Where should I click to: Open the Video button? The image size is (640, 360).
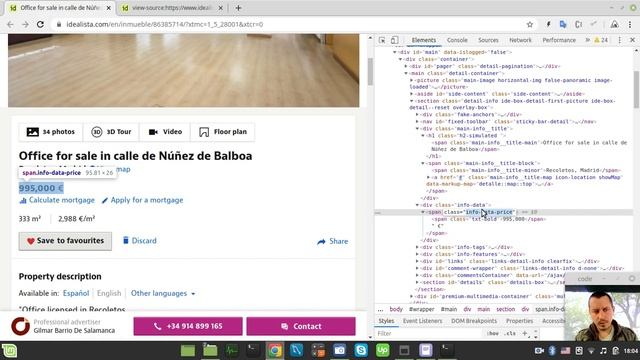[165, 132]
